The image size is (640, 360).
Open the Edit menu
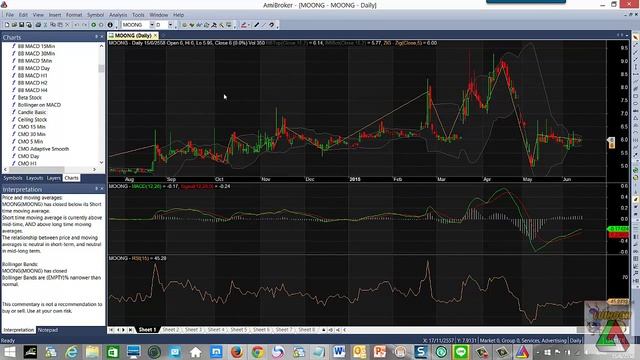tap(23, 15)
